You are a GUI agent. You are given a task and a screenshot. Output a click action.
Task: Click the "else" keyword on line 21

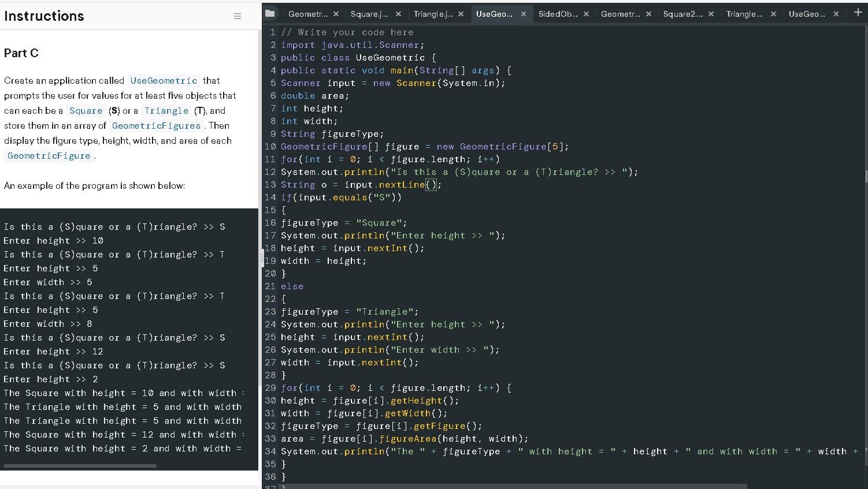click(x=292, y=286)
